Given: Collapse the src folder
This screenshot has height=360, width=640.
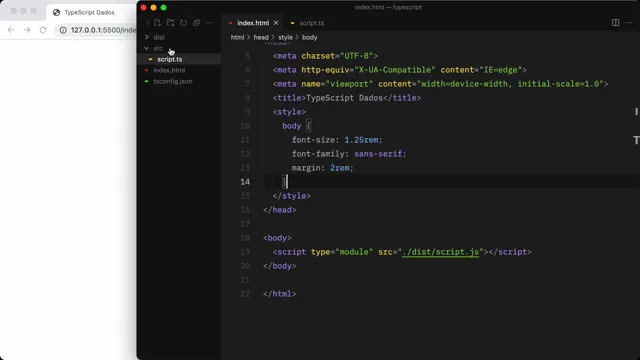Looking at the screenshot, I should (x=158, y=48).
